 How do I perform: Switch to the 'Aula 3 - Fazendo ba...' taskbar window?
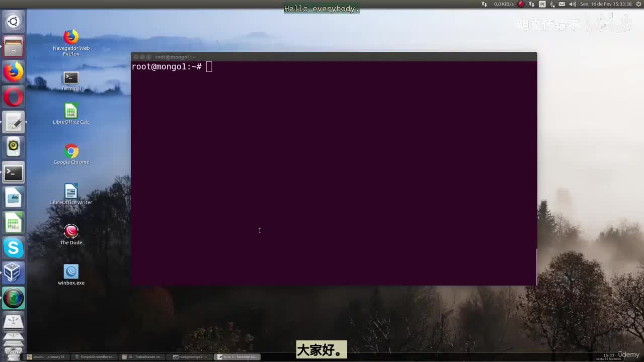click(238, 357)
